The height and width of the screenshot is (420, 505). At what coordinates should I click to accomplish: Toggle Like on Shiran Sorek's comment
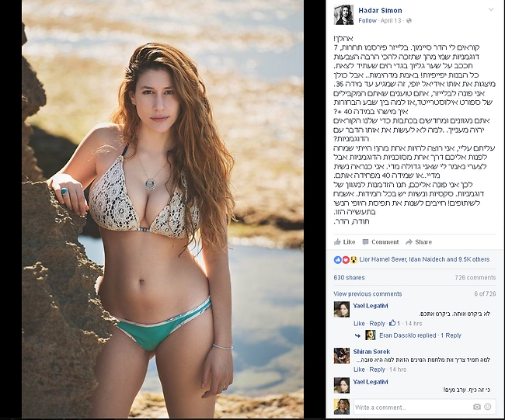tap(359, 370)
